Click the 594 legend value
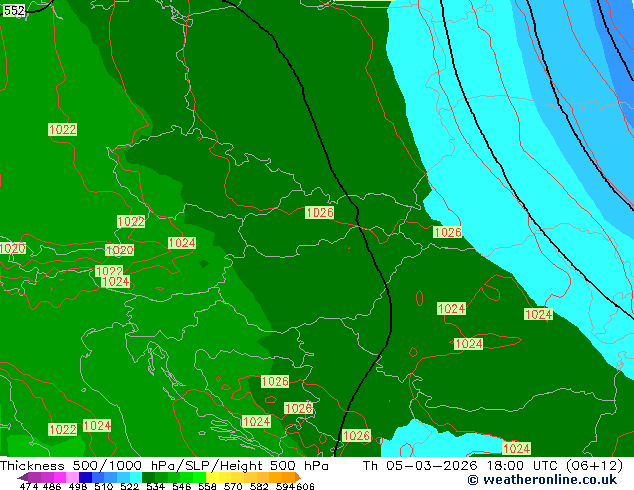Viewport: 634px width, 490px height. click(x=285, y=486)
